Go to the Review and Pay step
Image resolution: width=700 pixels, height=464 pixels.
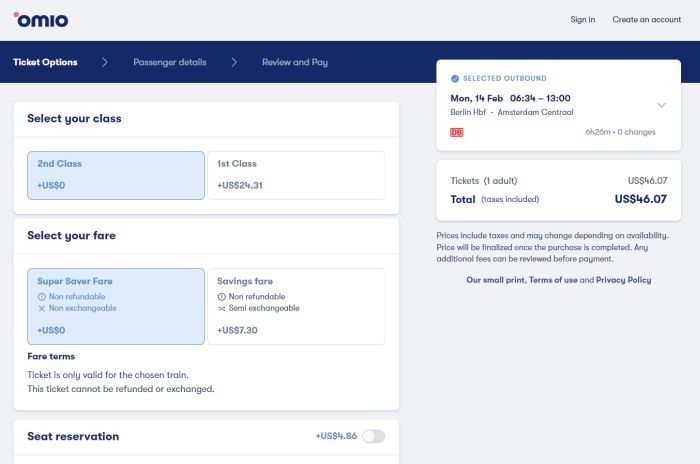pos(295,62)
